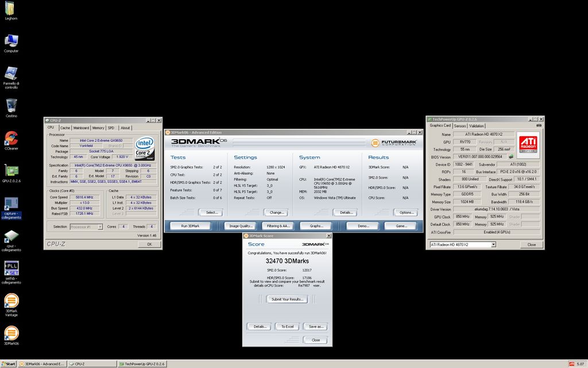Switch to 3DMark06 - Advanced E... taskbar button

42,364
